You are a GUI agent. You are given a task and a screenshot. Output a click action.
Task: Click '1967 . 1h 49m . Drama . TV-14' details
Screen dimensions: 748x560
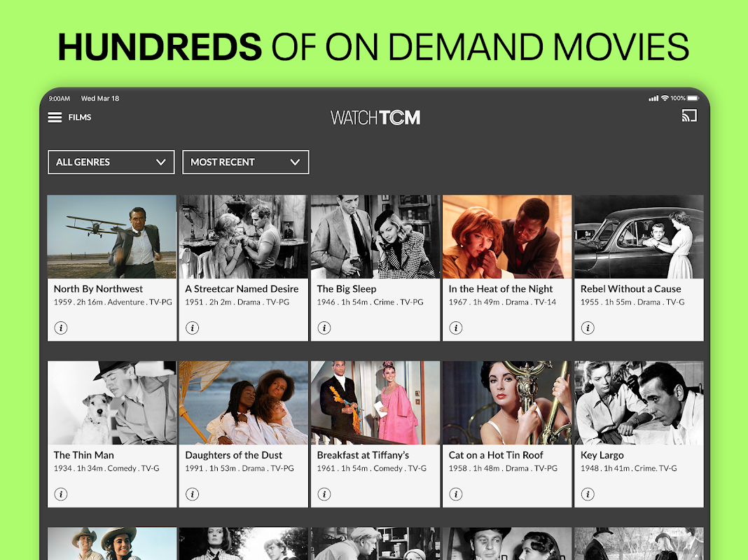[x=502, y=302]
